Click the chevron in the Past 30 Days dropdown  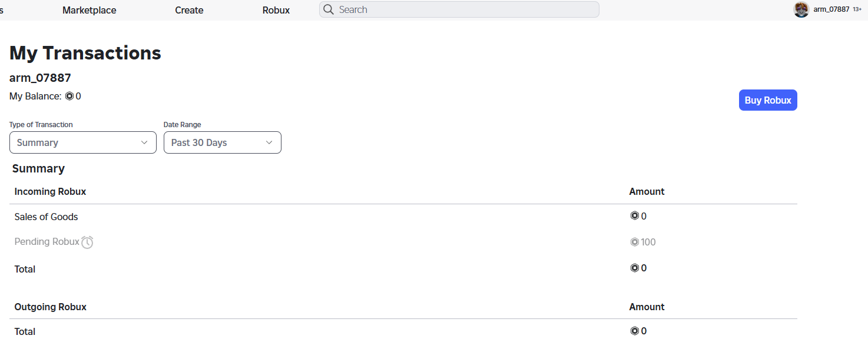tap(269, 142)
